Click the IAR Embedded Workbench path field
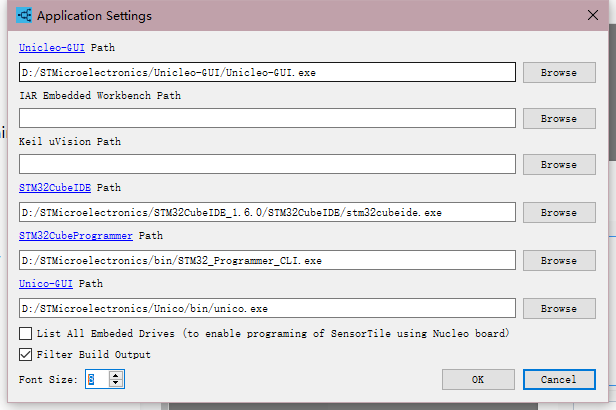Screen dimensions: 616x410 click(267, 118)
